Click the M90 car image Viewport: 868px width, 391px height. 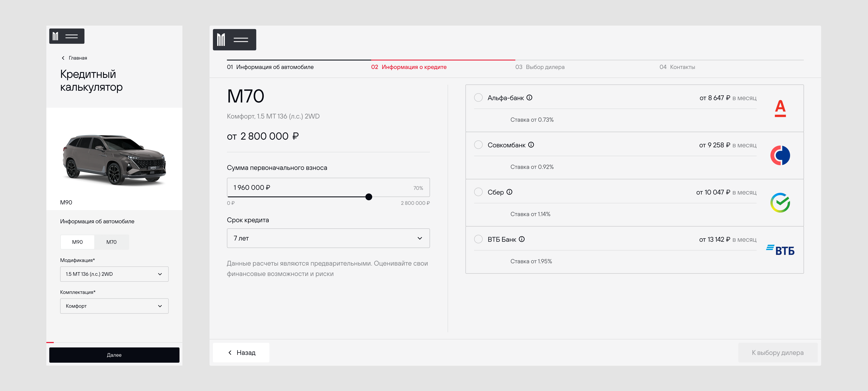(x=114, y=160)
